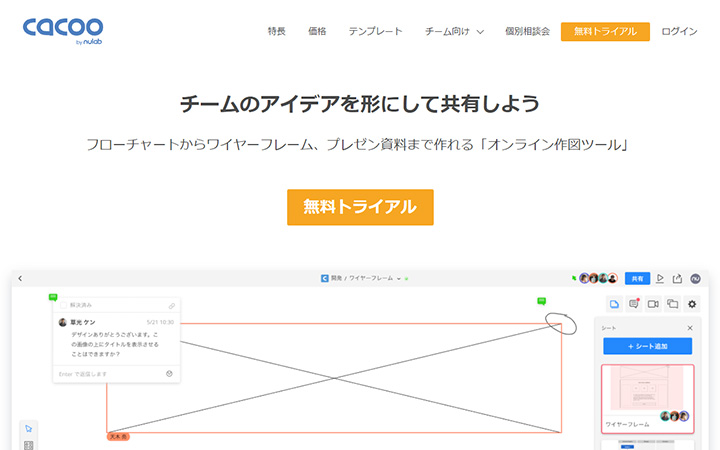The width and height of the screenshot is (720, 450).
Task: Click the large 無料トライアル hero button
Action: click(360, 207)
